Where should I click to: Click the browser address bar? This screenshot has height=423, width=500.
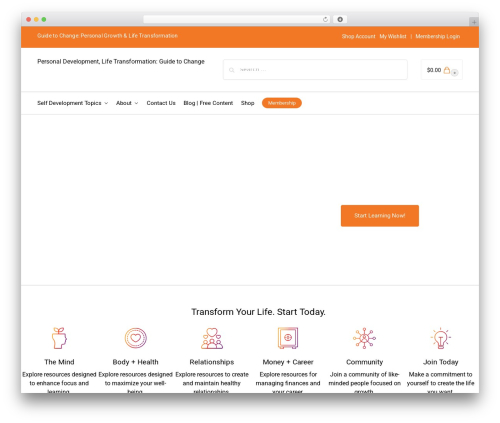pos(237,19)
